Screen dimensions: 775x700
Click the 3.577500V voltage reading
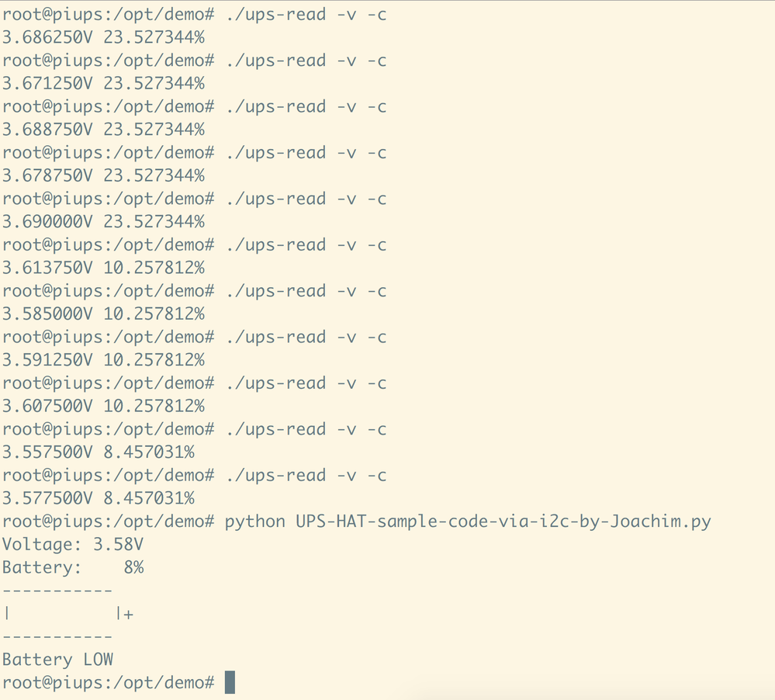tap(47, 498)
